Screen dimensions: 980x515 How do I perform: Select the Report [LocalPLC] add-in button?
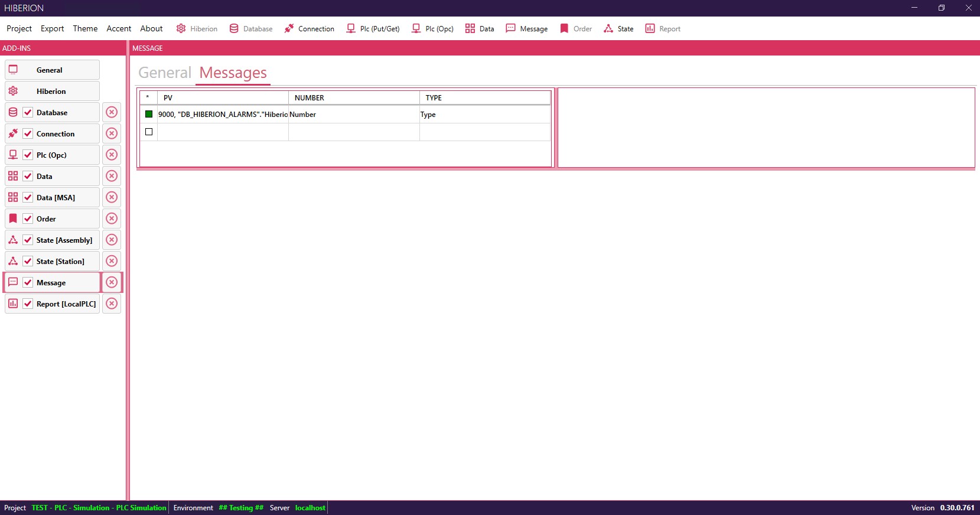click(x=52, y=304)
